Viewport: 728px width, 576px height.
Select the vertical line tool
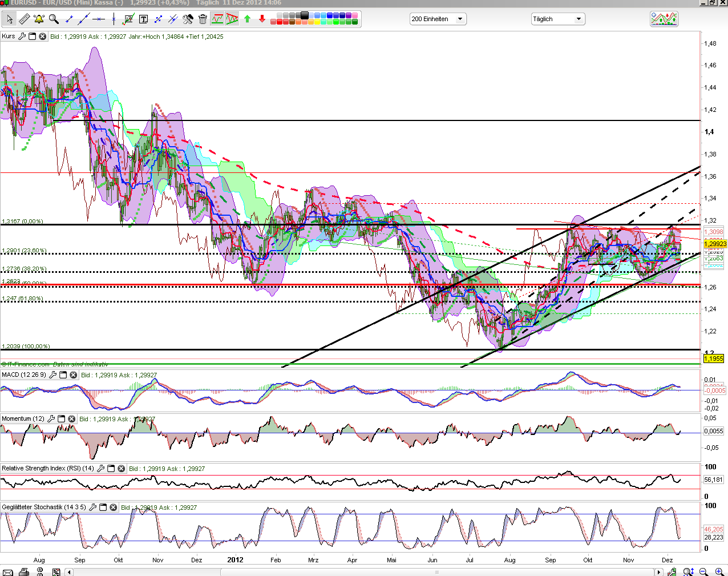[114, 19]
